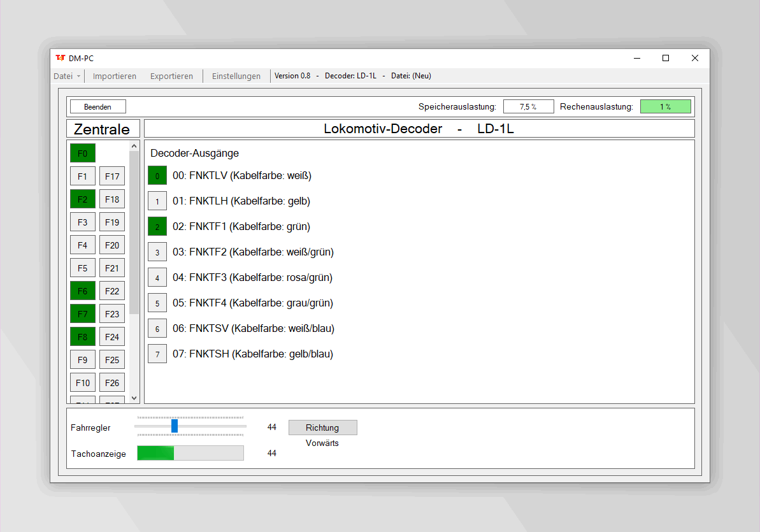Open the Exportieren menu item

tap(171, 76)
